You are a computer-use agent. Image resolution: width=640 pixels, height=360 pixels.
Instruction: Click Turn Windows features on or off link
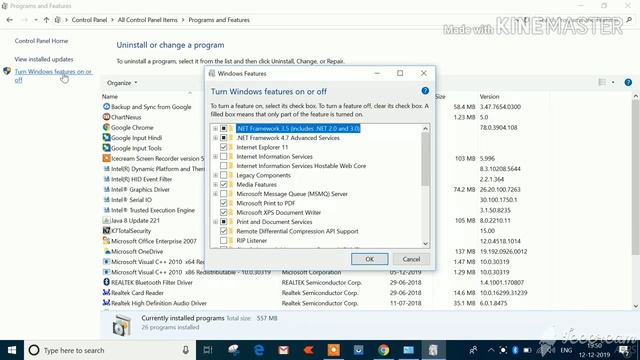coord(53,76)
